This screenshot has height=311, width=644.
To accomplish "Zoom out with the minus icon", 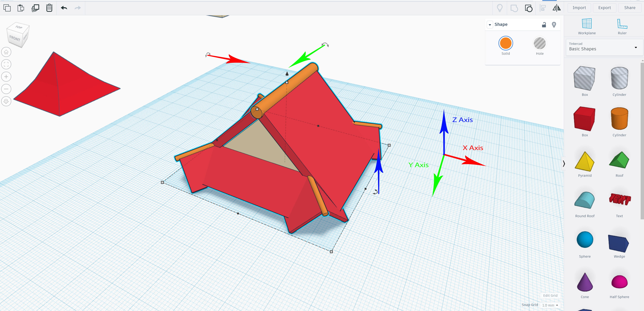I will coord(6,89).
